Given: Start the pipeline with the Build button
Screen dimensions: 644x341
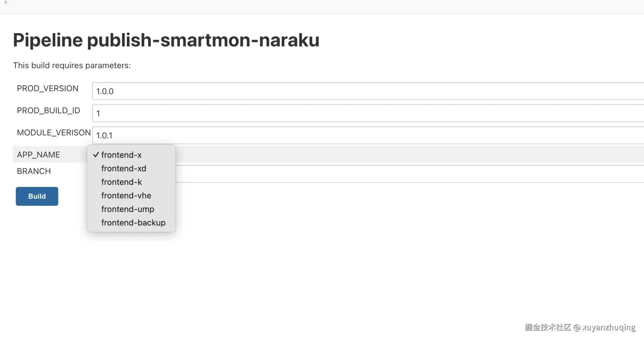Looking at the screenshot, I should 37,196.
